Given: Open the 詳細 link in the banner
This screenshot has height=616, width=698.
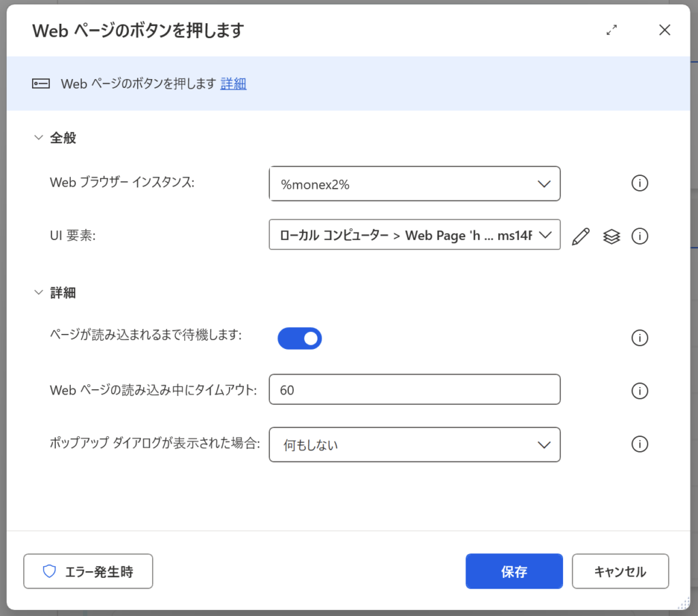Looking at the screenshot, I should click(x=233, y=84).
